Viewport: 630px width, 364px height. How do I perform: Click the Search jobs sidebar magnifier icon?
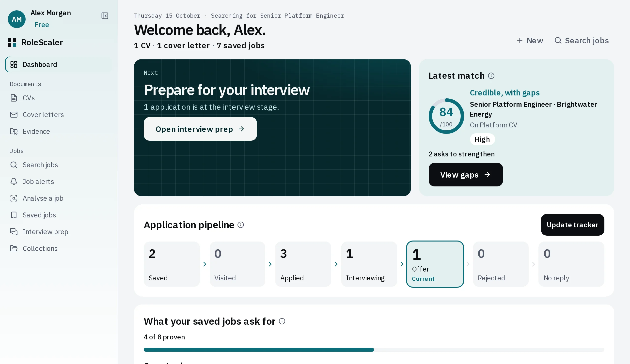pos(14,165)
